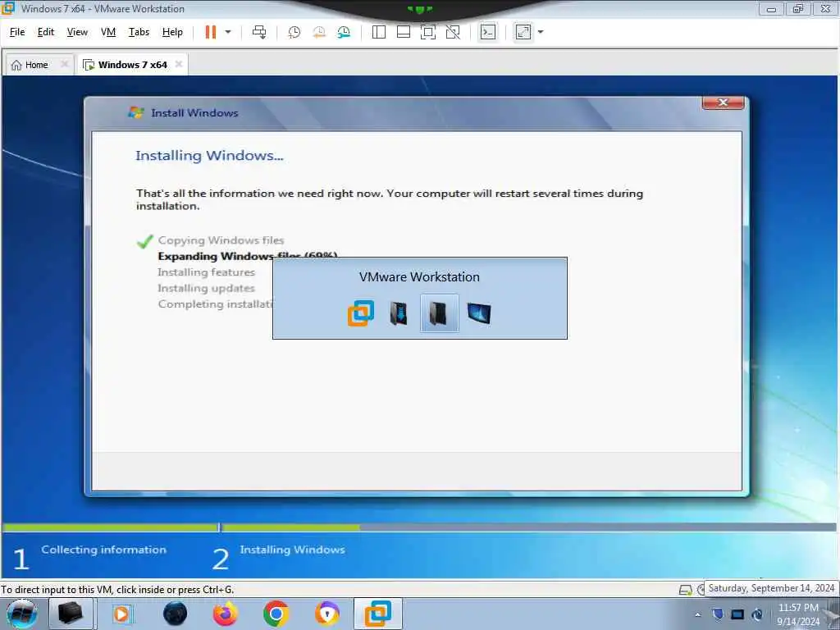Open the Tabs menu

(139, 32)
